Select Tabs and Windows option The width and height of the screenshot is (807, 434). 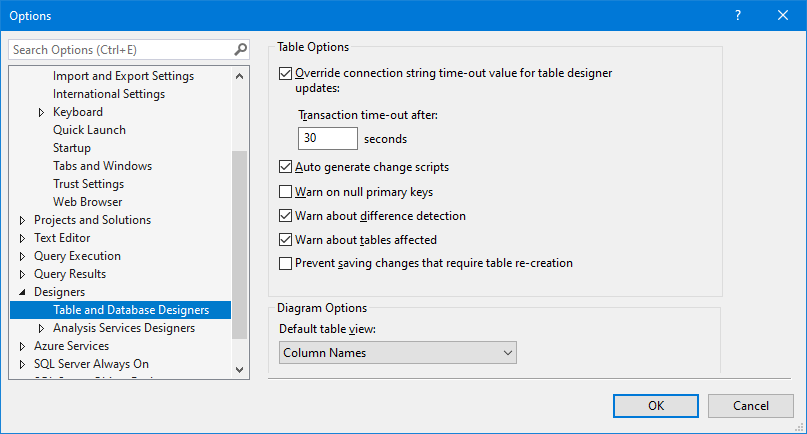point(102,166)
